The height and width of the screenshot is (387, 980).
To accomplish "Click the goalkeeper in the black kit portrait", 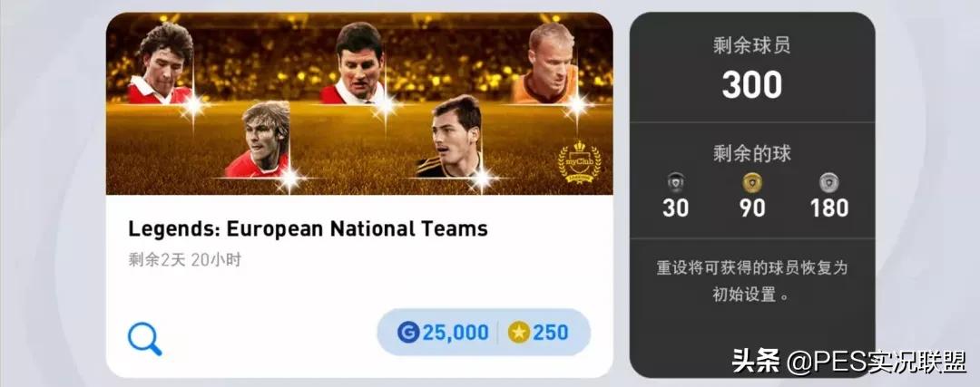I will [x=449, y=137].
